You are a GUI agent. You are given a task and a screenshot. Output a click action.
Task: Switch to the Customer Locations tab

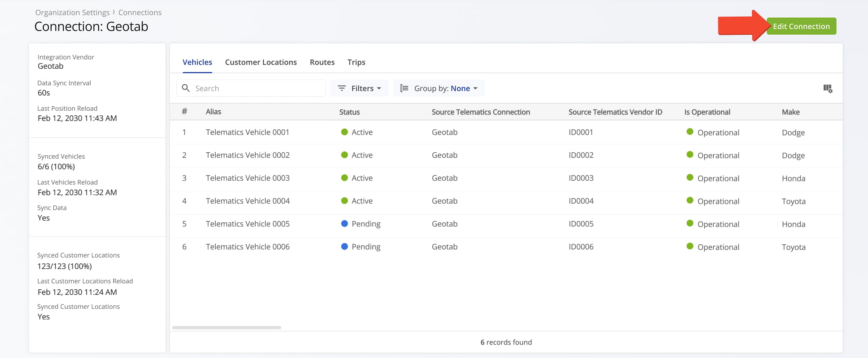[x=261, y=62]
